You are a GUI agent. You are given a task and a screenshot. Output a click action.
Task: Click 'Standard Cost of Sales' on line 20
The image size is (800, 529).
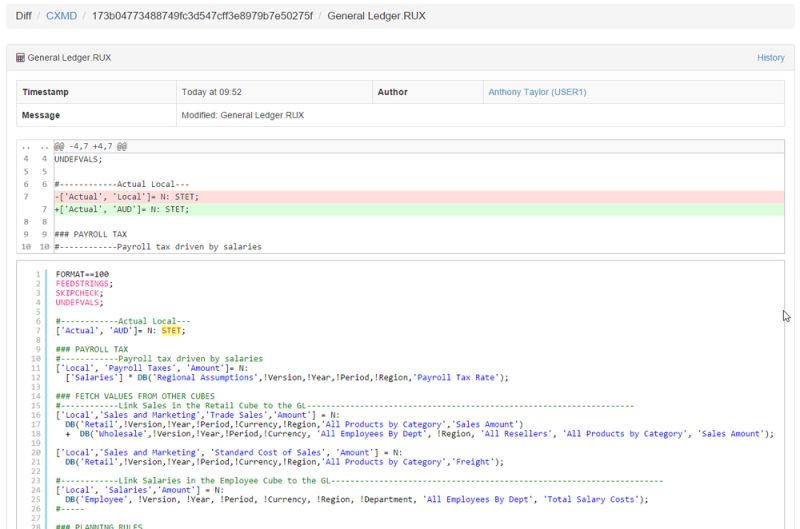click(268, 452)
